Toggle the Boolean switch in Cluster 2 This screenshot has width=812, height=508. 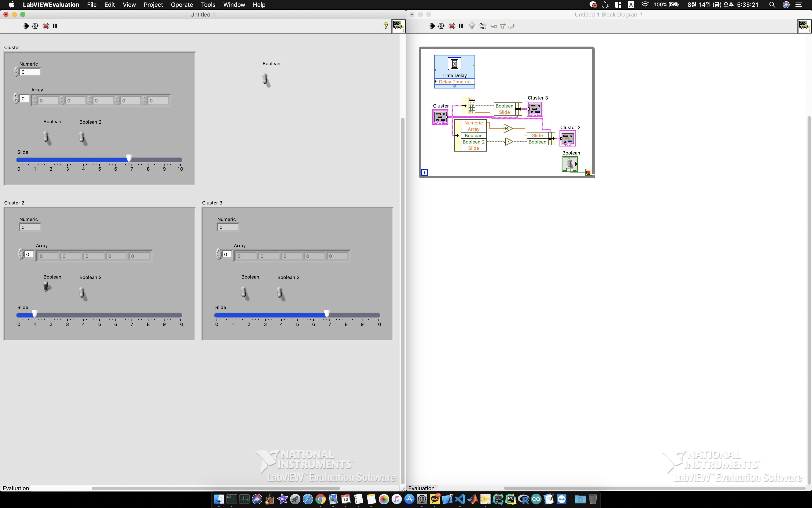click(47, 286)
